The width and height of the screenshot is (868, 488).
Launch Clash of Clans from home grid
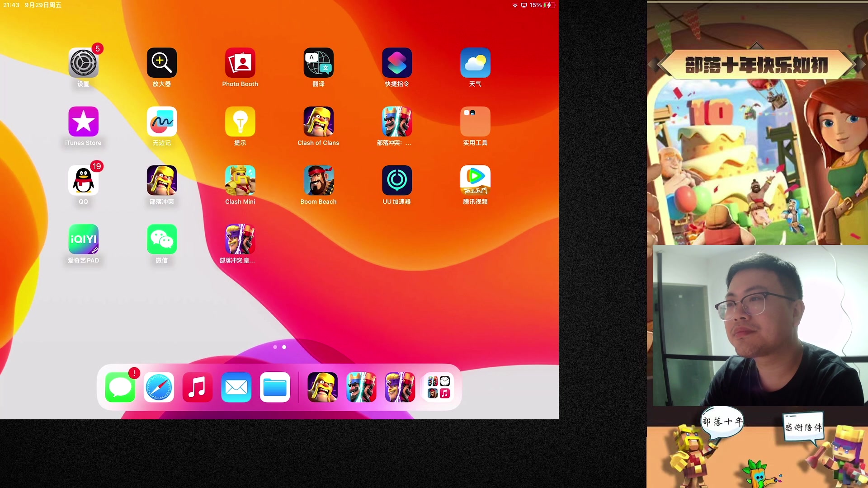pos(318,121)
